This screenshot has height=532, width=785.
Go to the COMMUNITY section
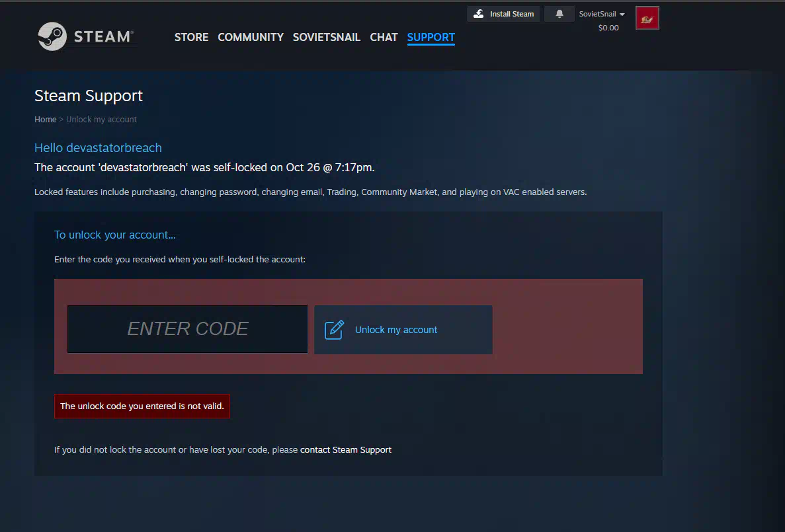[x=251, y=37]
